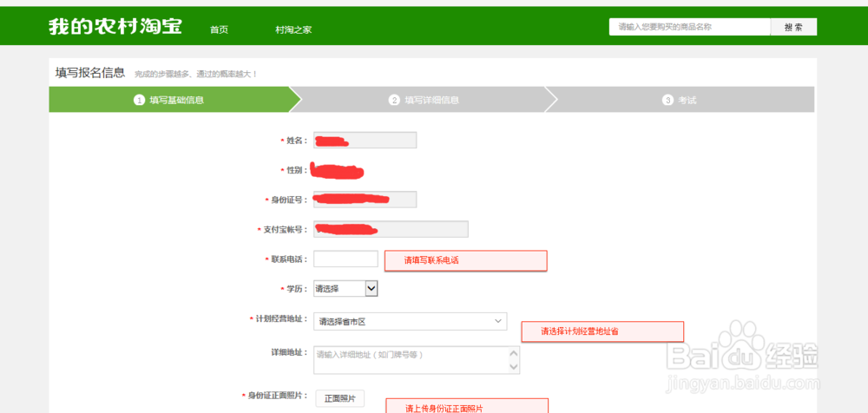
Task: Open the 村淘之家 navigation link
Action: 293,29
